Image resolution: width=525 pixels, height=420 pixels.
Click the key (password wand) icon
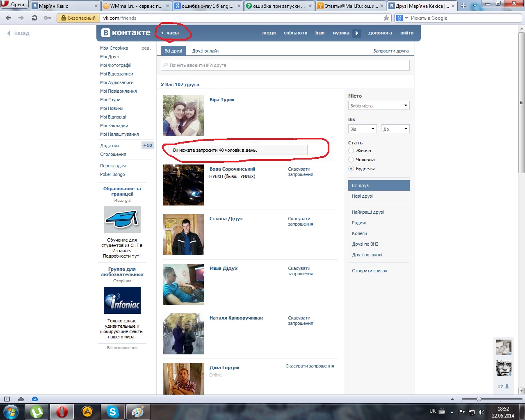pos(48,18)
